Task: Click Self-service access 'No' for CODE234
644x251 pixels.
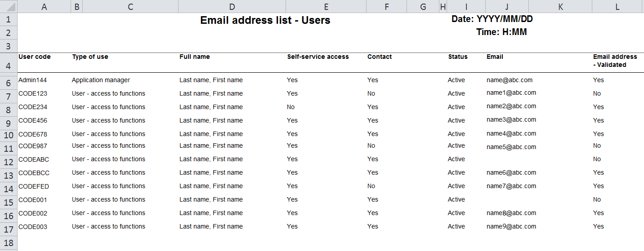Action: [x=291, y=107]
